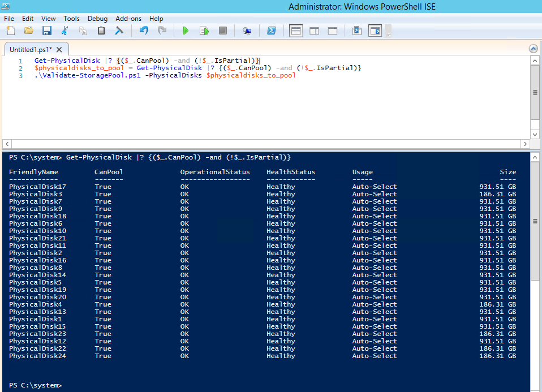The image size is (542, 392).
Task: Open the Help menu
Action: tap(156, 19)
